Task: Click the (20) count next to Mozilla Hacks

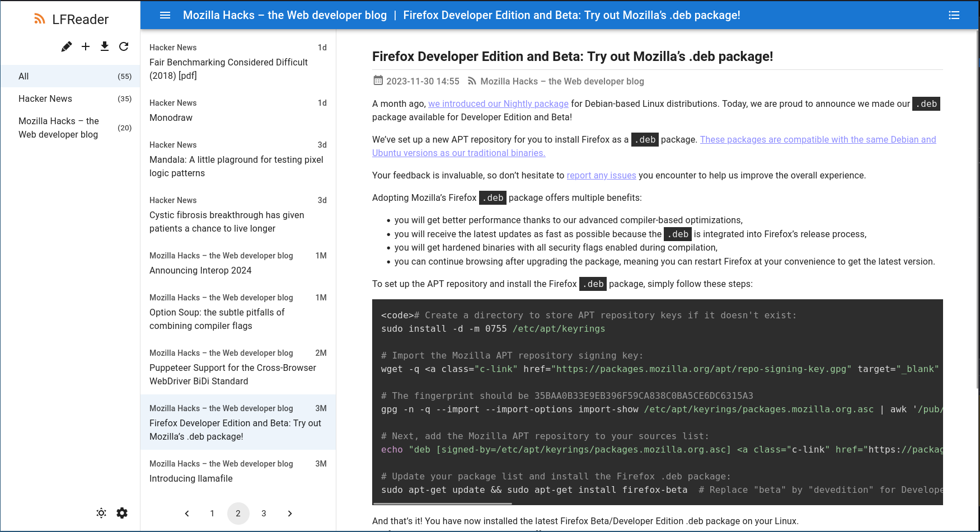Action: pos(124,128)
